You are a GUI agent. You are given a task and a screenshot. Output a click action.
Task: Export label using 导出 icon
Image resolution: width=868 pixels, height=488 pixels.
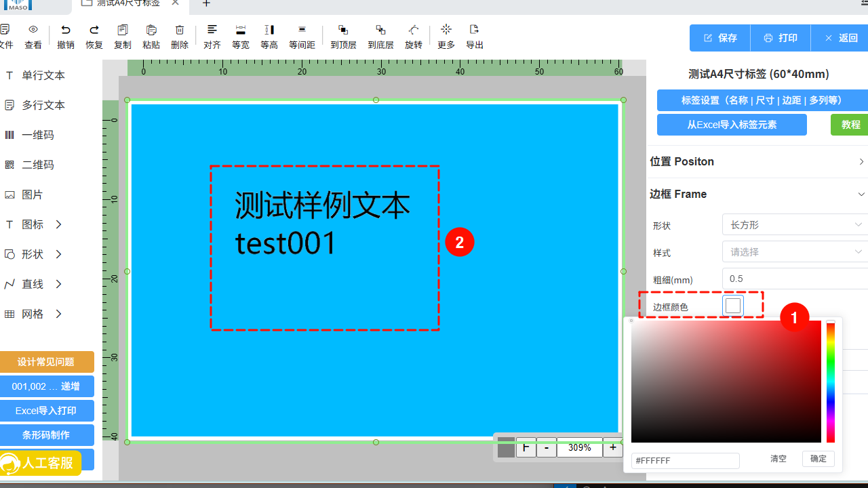475,30
